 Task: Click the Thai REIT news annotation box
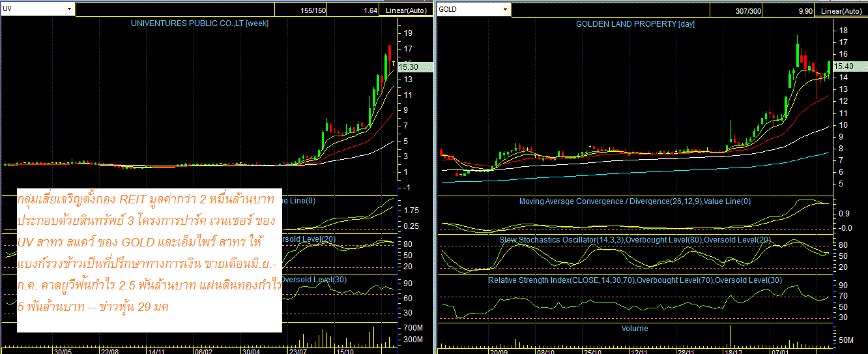click(149, 259)
